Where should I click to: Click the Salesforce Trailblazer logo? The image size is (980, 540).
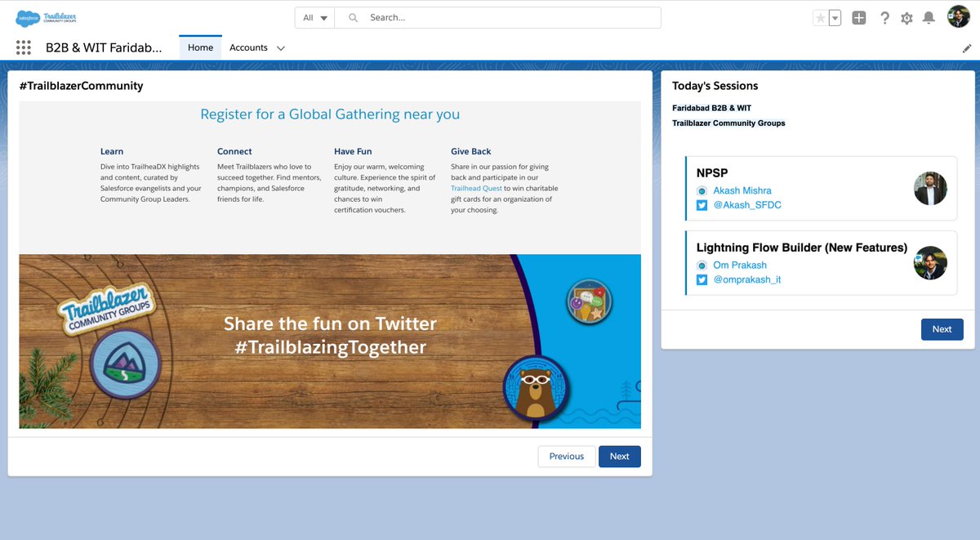46,17
